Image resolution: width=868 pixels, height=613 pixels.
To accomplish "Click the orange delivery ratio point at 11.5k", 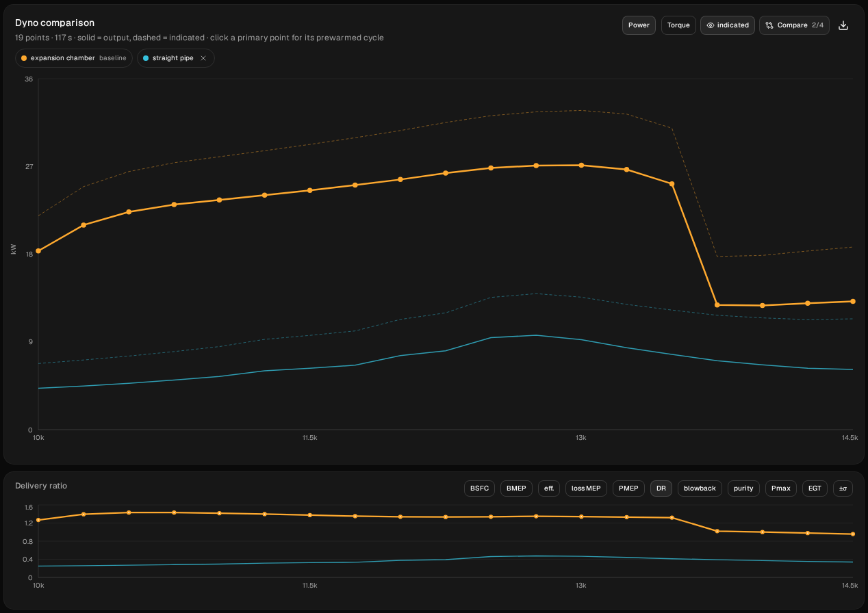I will click(309, 515).
